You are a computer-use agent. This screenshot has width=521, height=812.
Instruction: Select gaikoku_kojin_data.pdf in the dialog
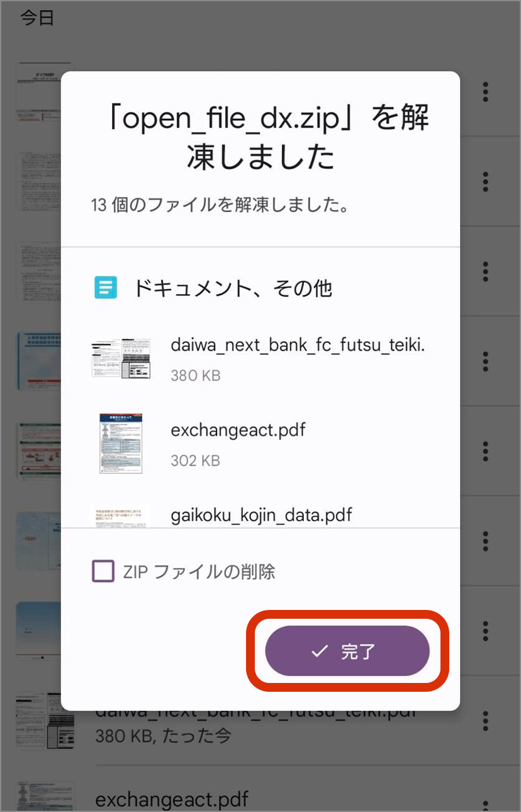point(261,515)
